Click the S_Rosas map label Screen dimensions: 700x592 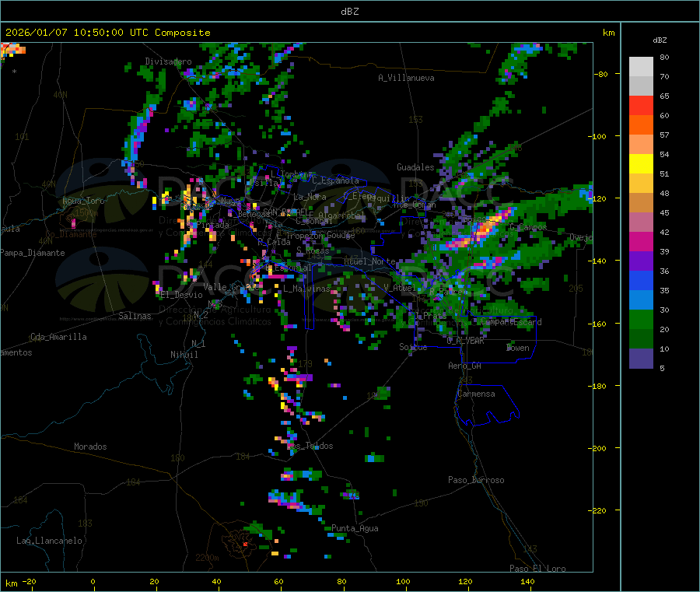(x=313, y=250)
